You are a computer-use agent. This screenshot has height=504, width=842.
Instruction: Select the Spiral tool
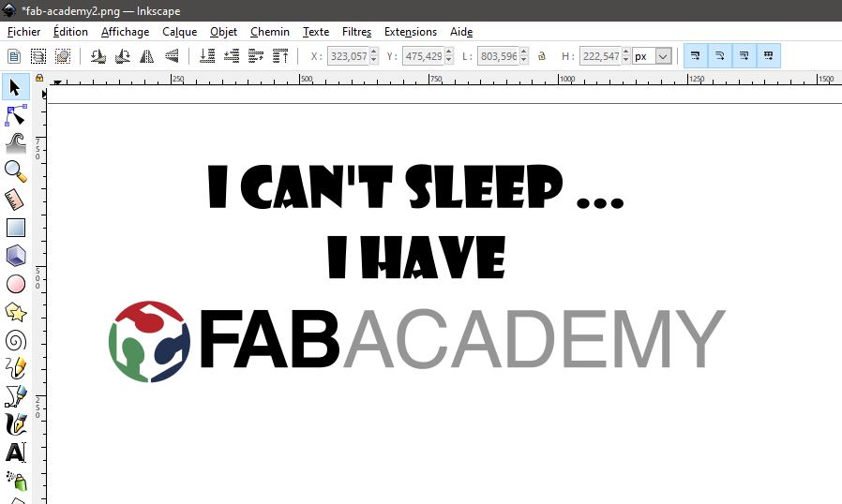[16, 340]
